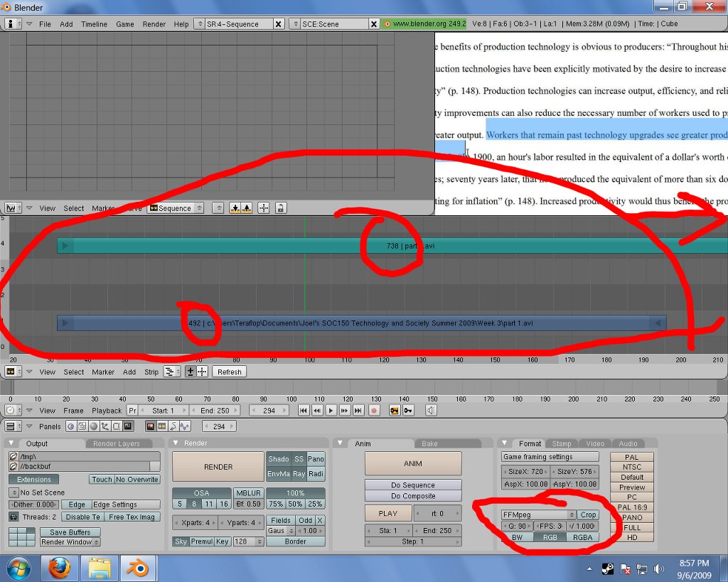Toggle No Overwrite option
728x582 pixels.
pyautogui.click(x=137, y=480)
